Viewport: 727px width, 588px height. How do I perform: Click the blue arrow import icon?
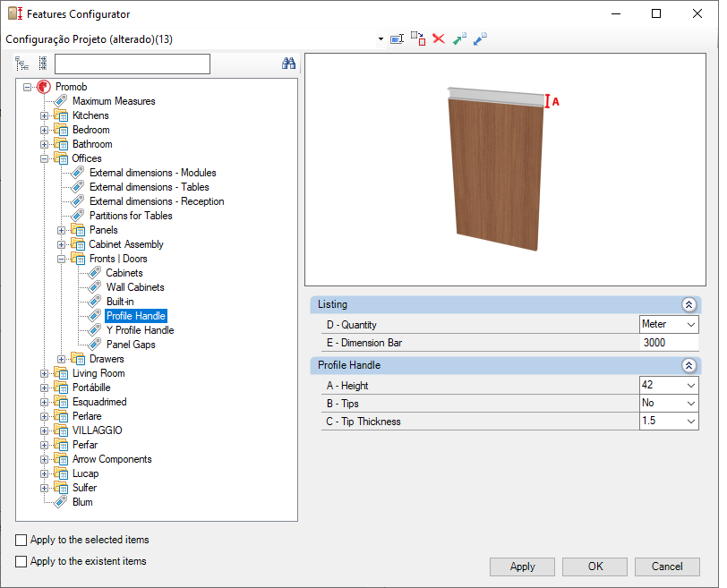pos(480,38)
